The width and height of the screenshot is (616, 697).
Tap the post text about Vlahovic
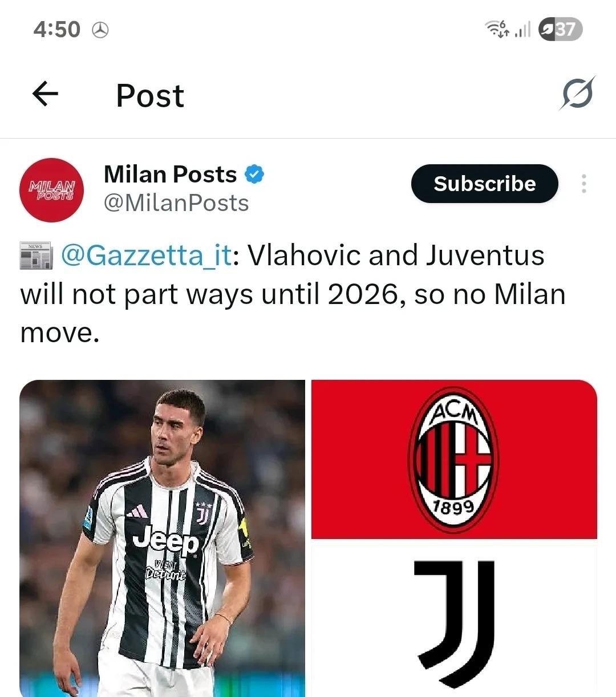coord(293,294)
